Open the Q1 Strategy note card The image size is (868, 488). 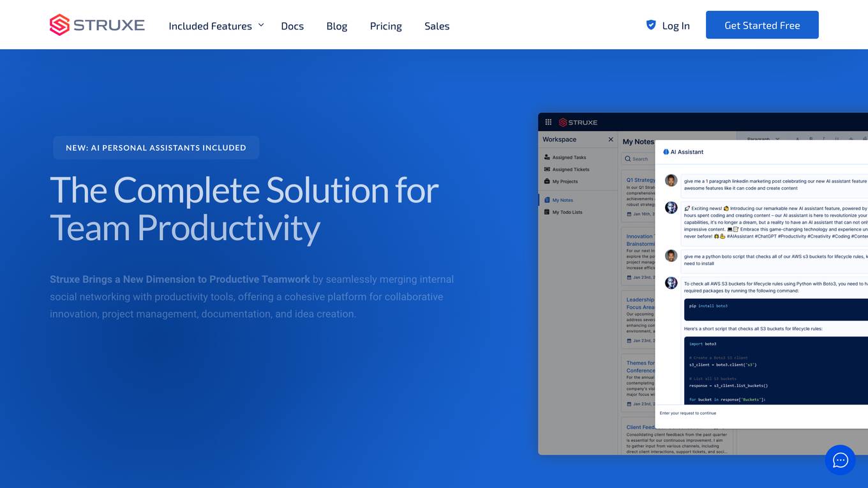638,197
